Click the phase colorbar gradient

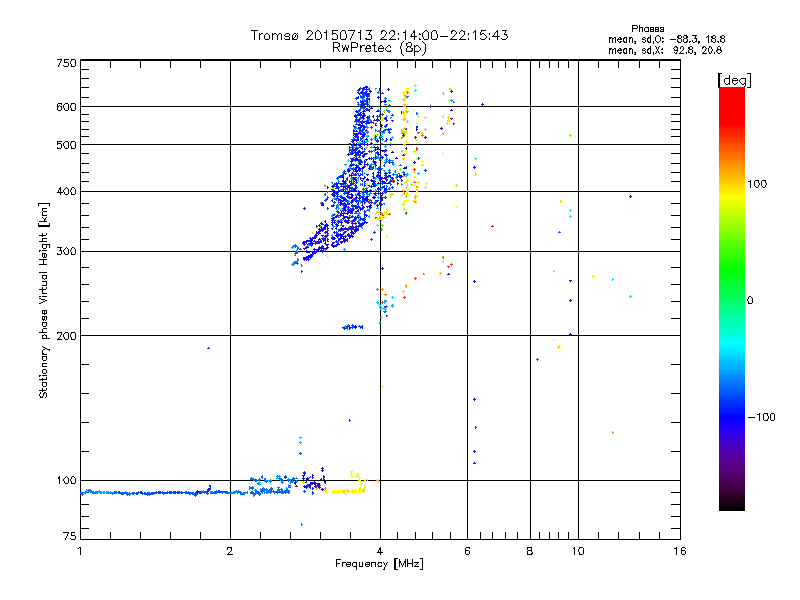point(732,299)
